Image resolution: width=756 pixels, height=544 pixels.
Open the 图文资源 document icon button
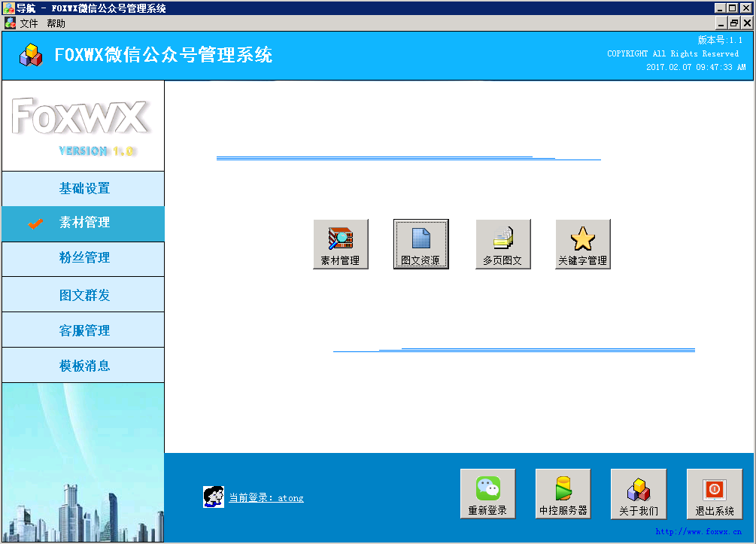click(421, 244)
